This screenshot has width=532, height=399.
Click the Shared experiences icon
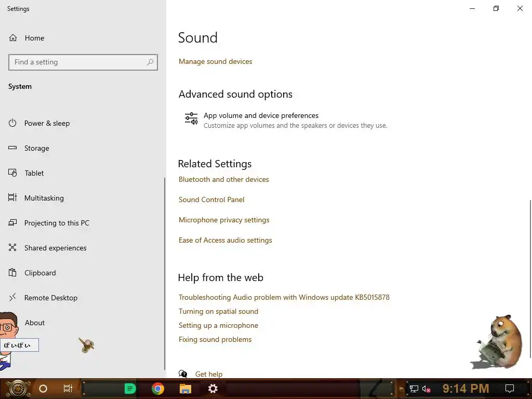click(12, 247)
